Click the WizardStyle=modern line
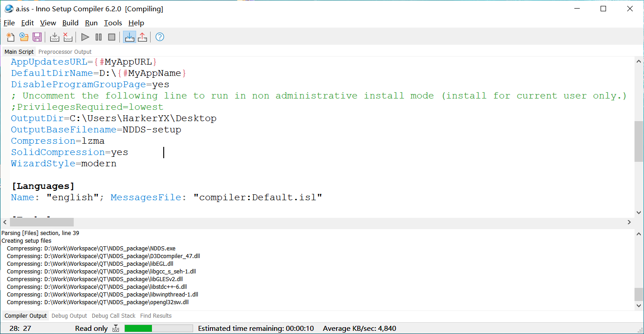 coord(64,164)
